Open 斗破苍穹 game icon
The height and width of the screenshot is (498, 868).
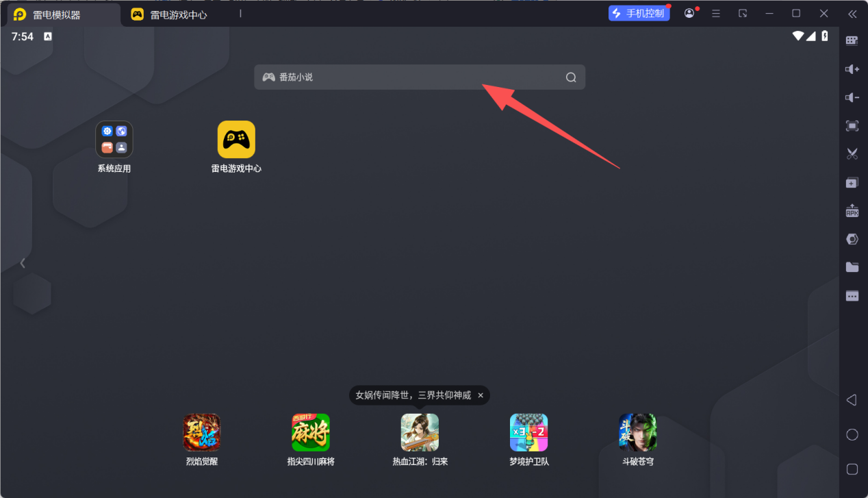637,432
